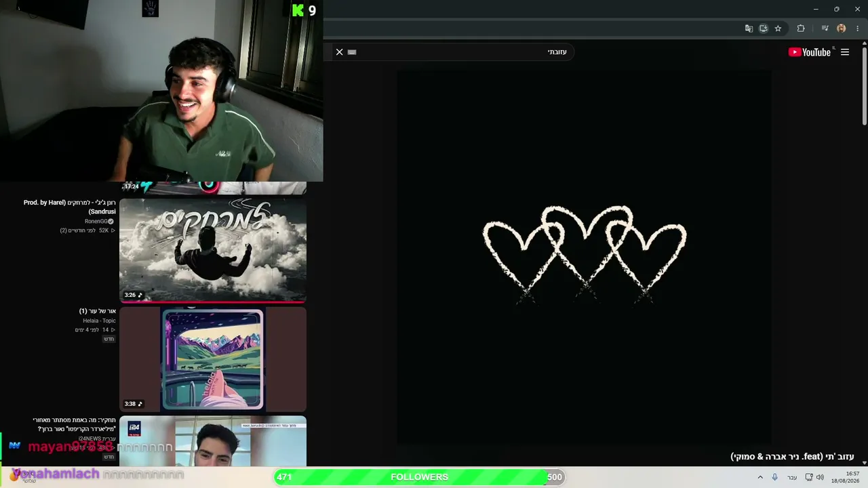This screenshot has width=868, height=488.
Task: Click the heart sparkler video player
Action: coord(584,258)
